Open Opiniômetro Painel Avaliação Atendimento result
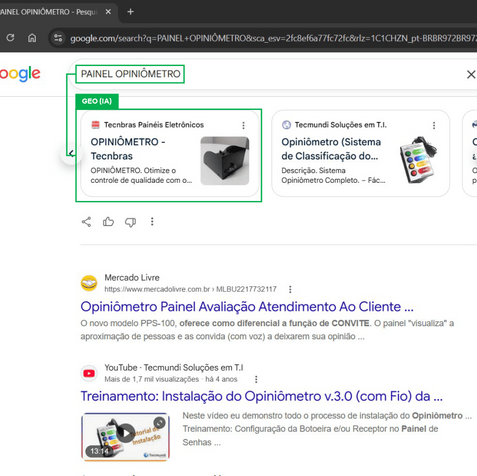 click(x=247, y=307)
